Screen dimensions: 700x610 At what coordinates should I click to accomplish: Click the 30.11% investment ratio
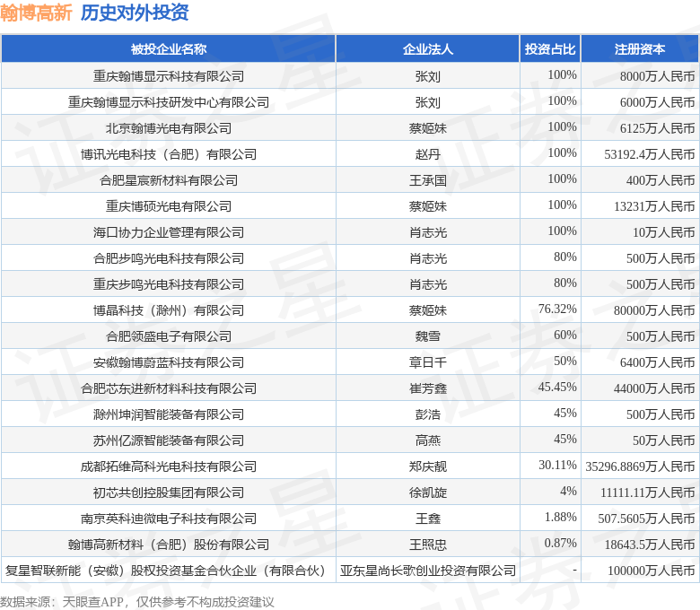[x=557, y=465]
